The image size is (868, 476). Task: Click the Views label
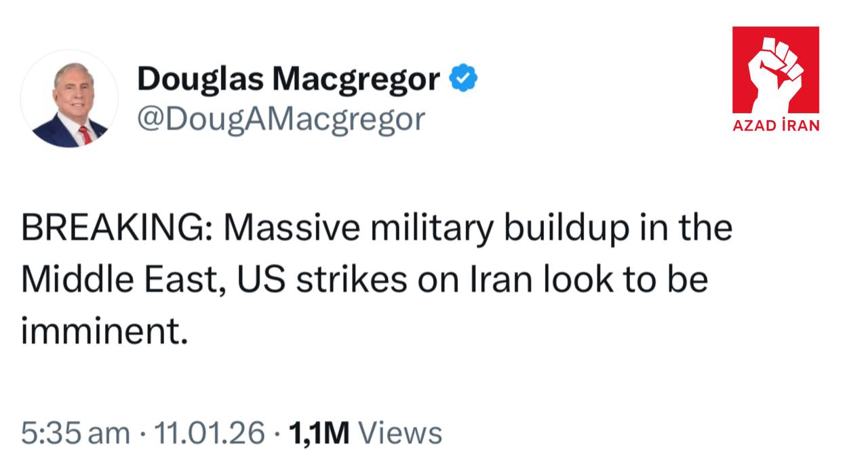(x=399, y=433)
